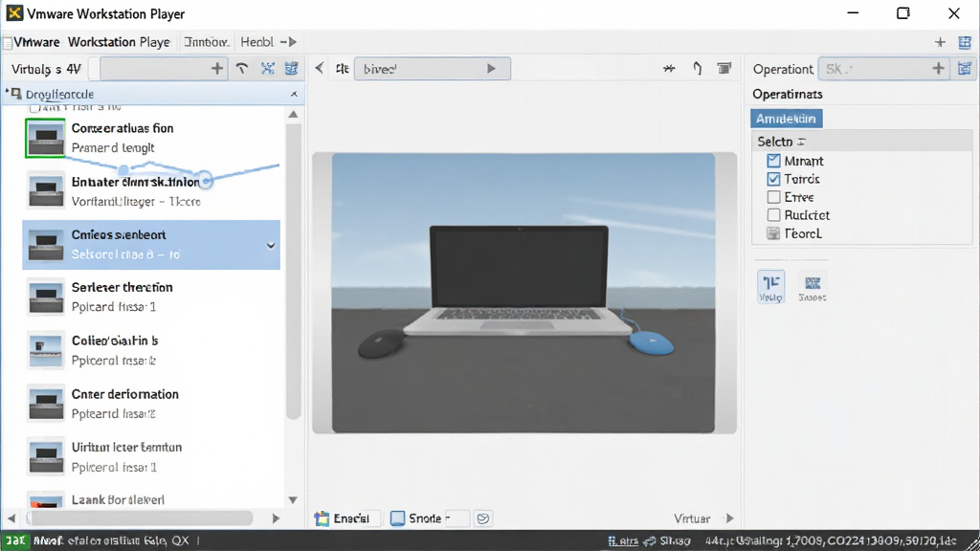This screenshot has width=980, height=551.
Task: Click the Sraest tool button
Action: [813, 287]
